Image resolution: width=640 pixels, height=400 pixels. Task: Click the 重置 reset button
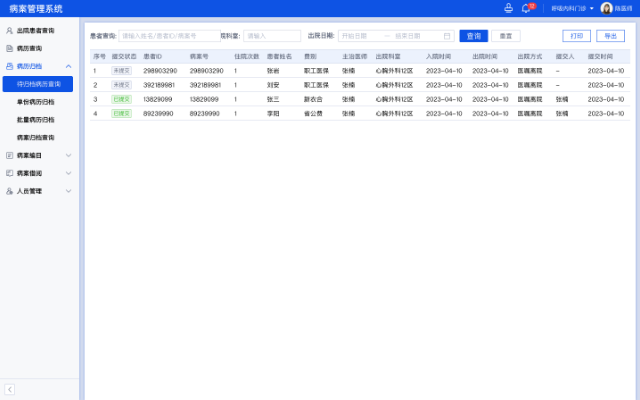pyautogui.click(x=506, y=36)
